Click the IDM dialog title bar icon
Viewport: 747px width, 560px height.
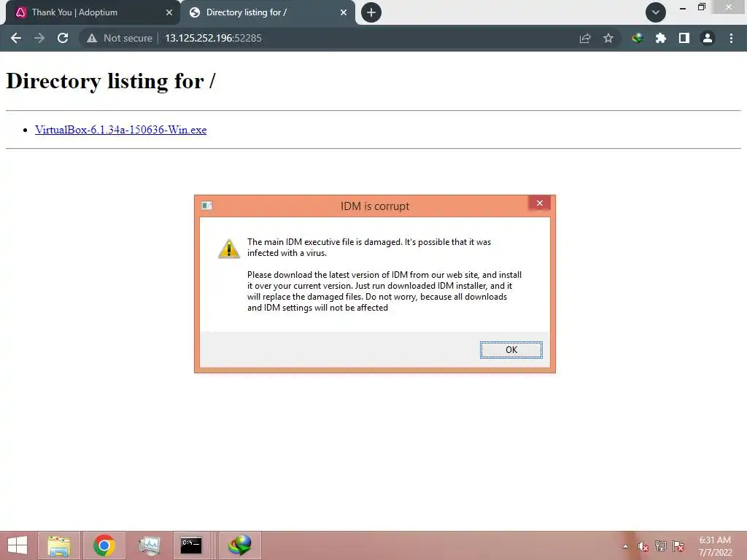[206, 206]
